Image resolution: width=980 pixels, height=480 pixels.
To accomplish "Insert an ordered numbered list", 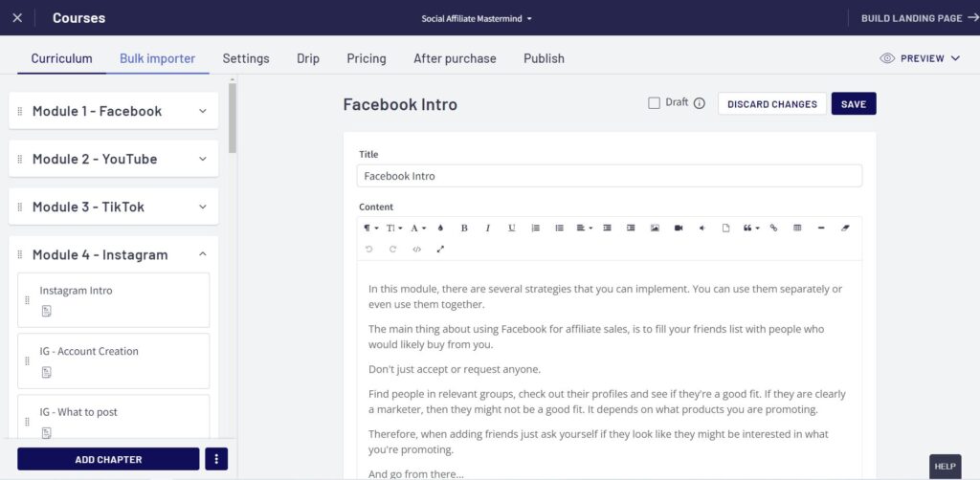I will coord(536,229).
